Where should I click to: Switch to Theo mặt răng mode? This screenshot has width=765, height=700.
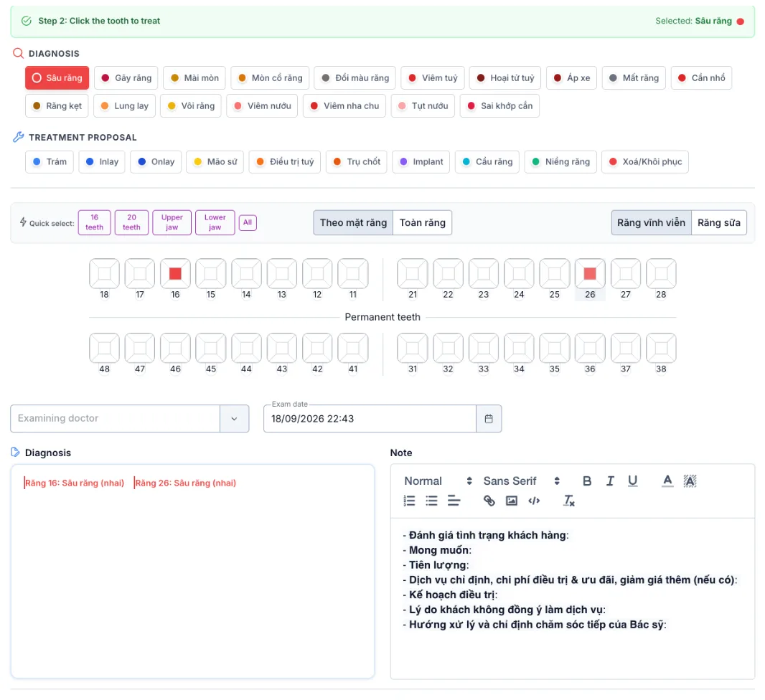point(353,223)
